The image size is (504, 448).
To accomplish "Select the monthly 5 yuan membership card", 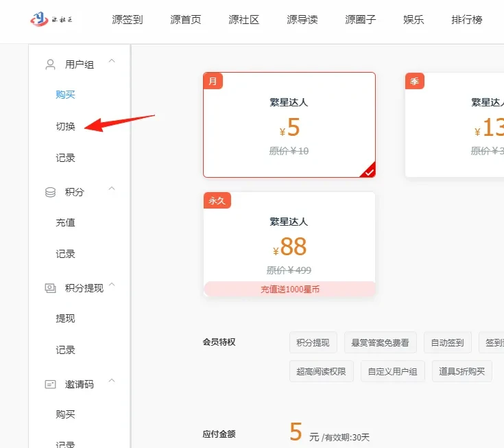I will 289,125.
